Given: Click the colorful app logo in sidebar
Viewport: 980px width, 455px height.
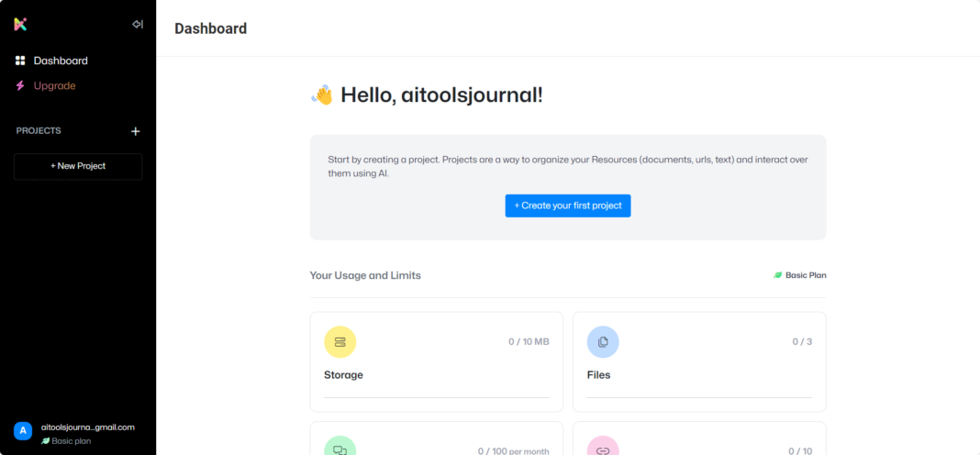Looking at the screenshot, I should click(x=20, y=25).
